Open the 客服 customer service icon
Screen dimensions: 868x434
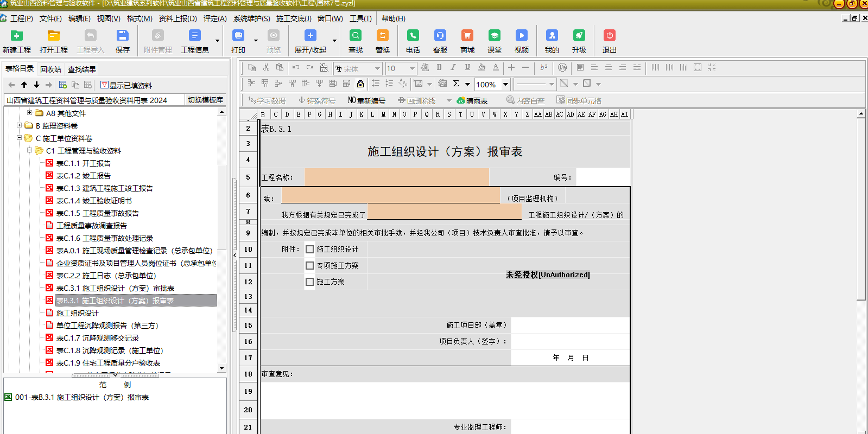coord(440,36)
